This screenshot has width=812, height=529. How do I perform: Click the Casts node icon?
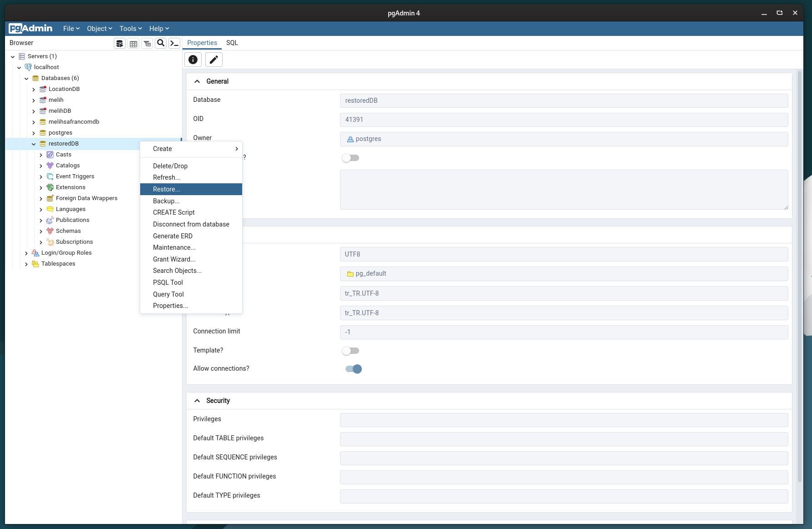click(50, 155)
